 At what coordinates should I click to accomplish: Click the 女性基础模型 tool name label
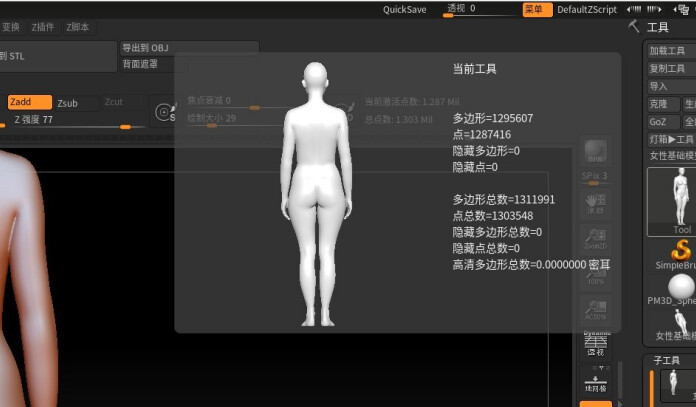(x=672, y=155)
